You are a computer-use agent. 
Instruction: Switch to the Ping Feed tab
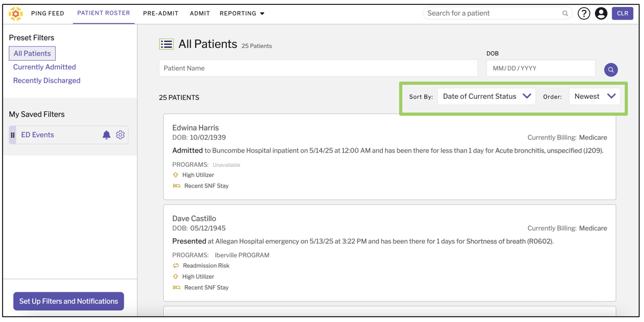[x=48, y=13]
